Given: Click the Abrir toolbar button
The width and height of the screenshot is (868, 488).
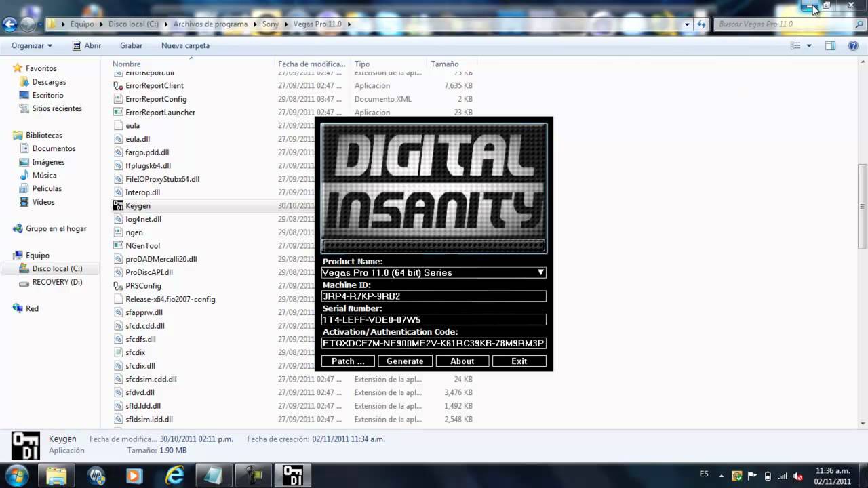Looking at the screenshot, I should point(87,45).
